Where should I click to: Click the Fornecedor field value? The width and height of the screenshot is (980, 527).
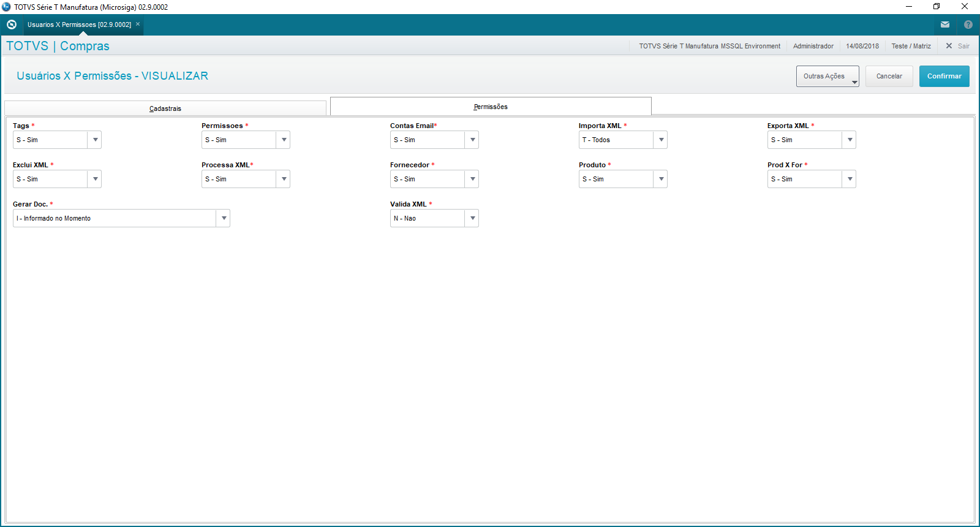coord(427,180)
